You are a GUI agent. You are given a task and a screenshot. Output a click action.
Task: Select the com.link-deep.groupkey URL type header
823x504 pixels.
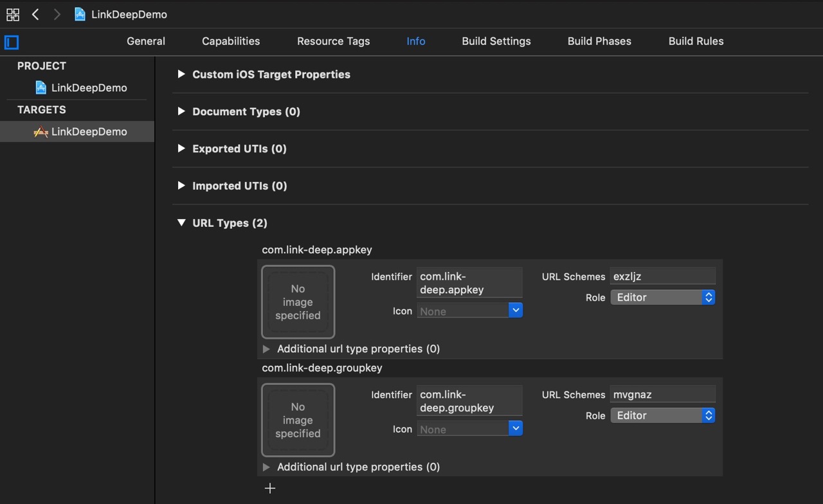point(322,368)
